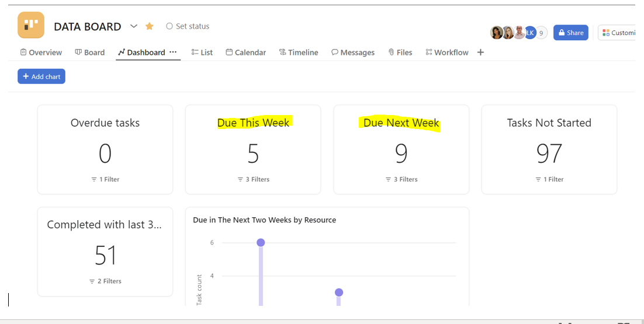Viewport: 644px width, 324px height.
Task: Click the number 0 in Overdue tasks
Action: (x=105, y=154)
